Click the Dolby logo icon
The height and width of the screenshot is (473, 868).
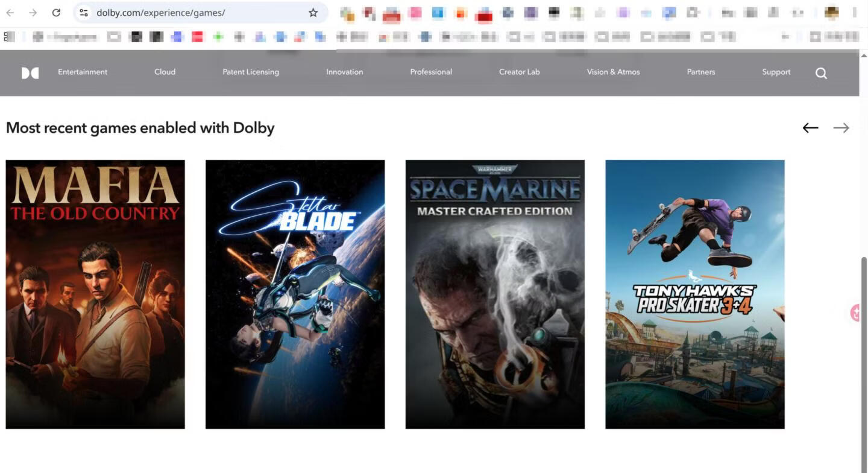click(x=30, y=73)
